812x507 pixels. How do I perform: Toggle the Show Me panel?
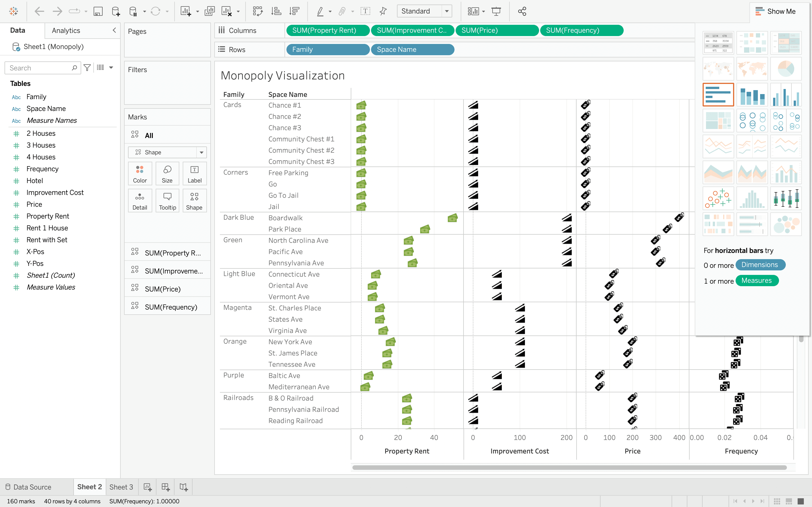(775, 11)
